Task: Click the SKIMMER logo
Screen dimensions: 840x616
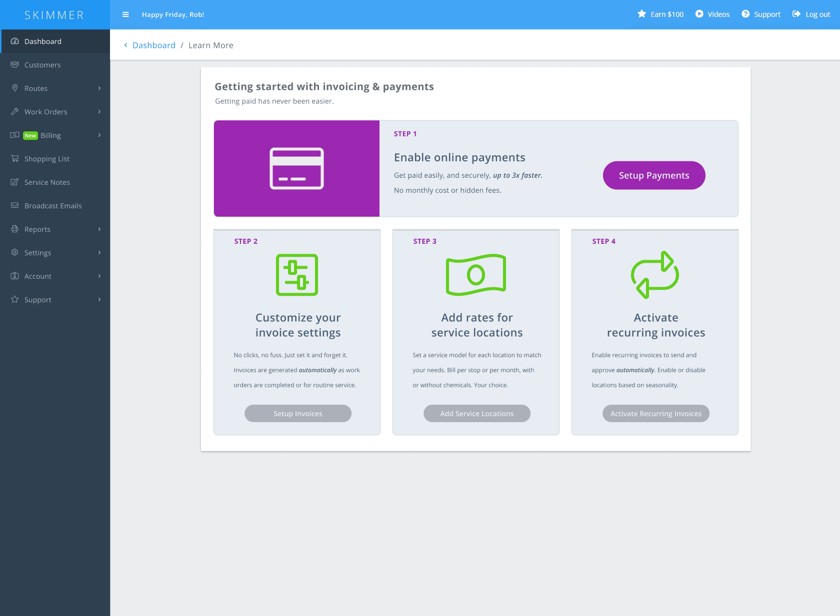Action: click(x=54, y=15)
